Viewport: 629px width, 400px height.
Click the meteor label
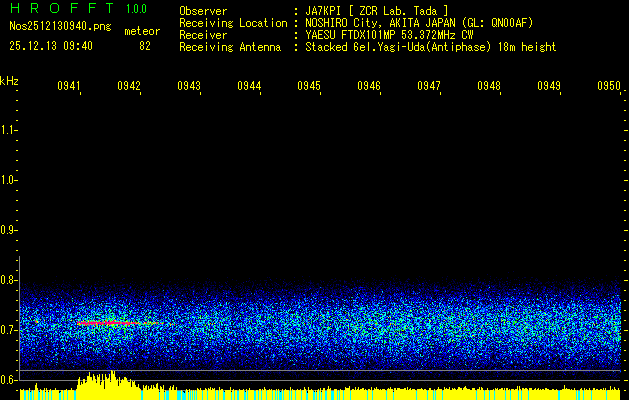click(x=141, y=31)
